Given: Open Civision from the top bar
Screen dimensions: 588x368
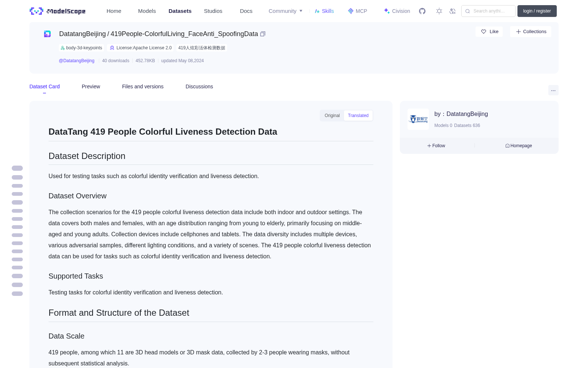Looking at the screenshot, I should pyautogui.click(x=397, y=11).
